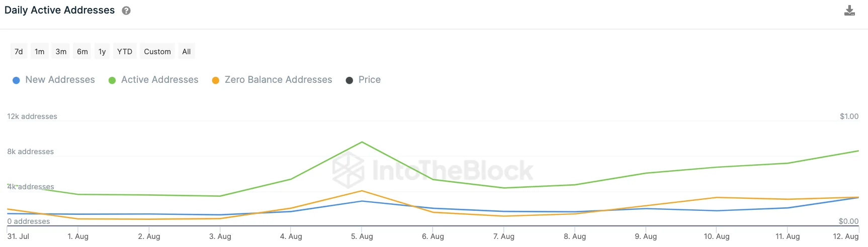Choose the 3m time range
Screen dimensions: 868x247
click(61, 52)
